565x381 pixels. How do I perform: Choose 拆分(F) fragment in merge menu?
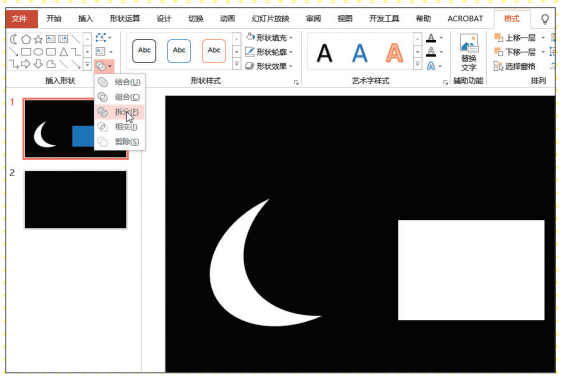(x=120, y=112)
